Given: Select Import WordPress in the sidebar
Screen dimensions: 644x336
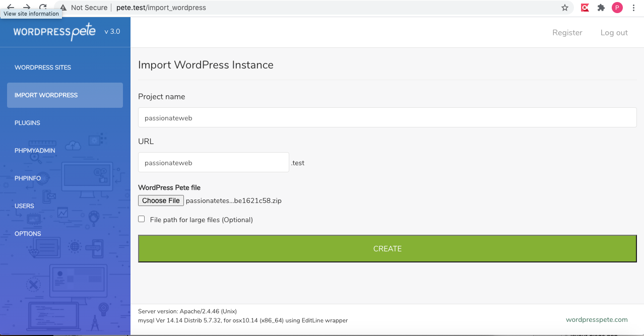Looking at the screenshot, I should coord(65,95).
